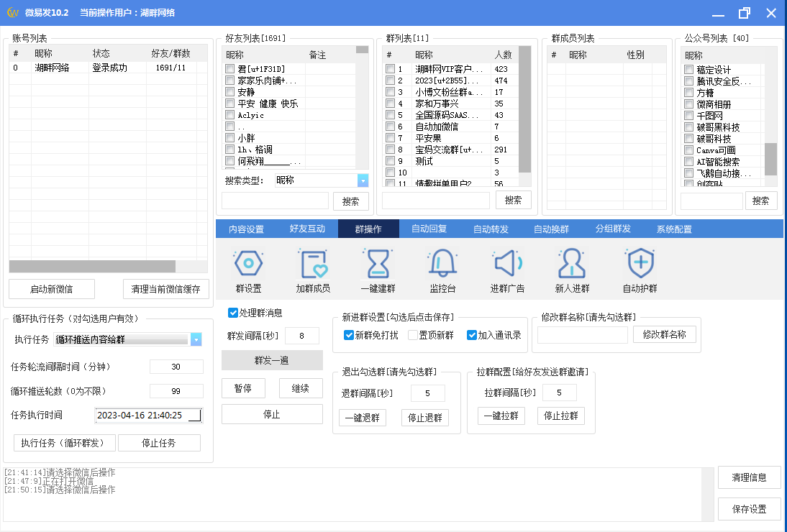Click the 清理信息 button

[x=750, y=477]
